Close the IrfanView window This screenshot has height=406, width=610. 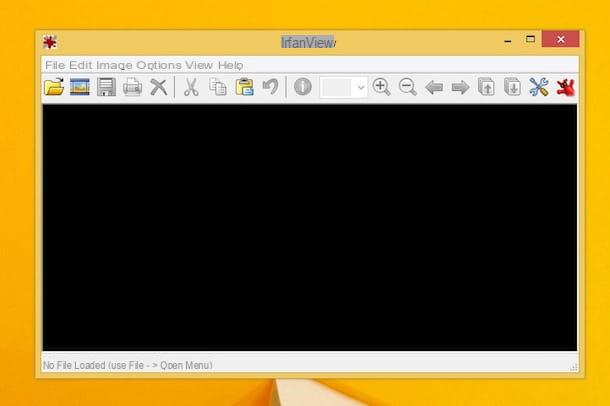561,39
